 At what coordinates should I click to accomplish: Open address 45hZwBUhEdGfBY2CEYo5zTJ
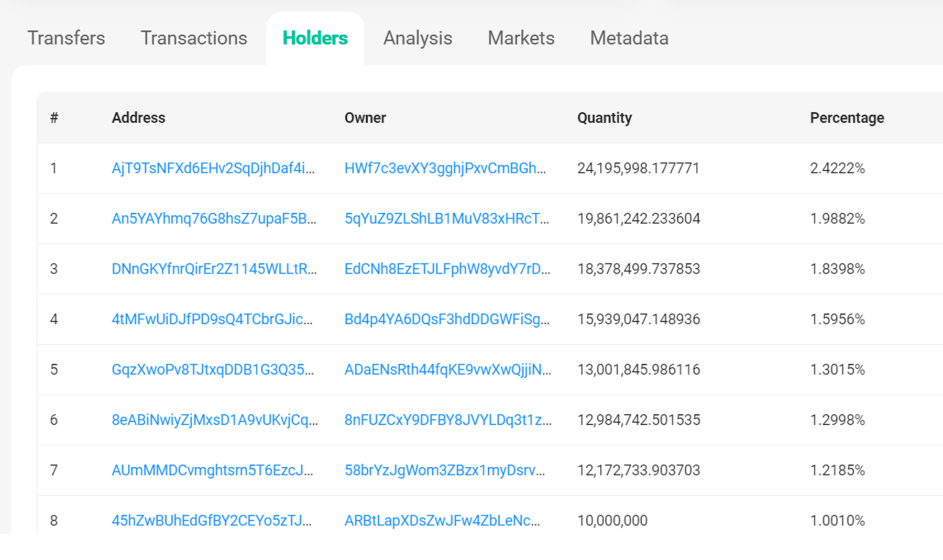(x=212, y=520)
